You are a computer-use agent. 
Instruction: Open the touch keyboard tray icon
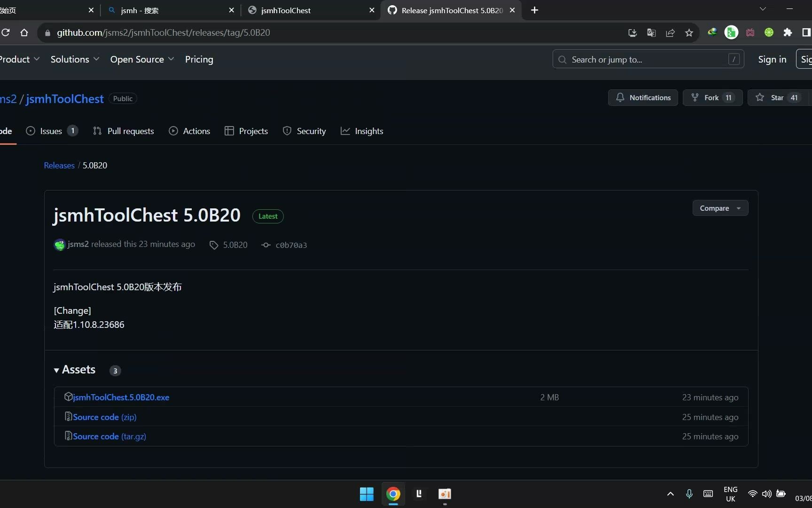pyautogui.click(x=708, y=494)
